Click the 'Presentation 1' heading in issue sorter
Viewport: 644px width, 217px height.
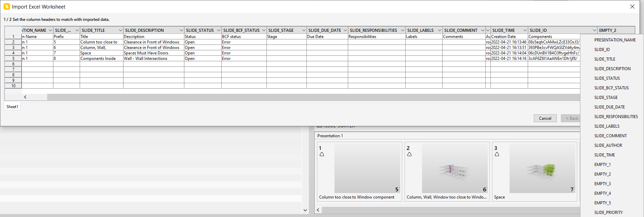coord(330,136)
